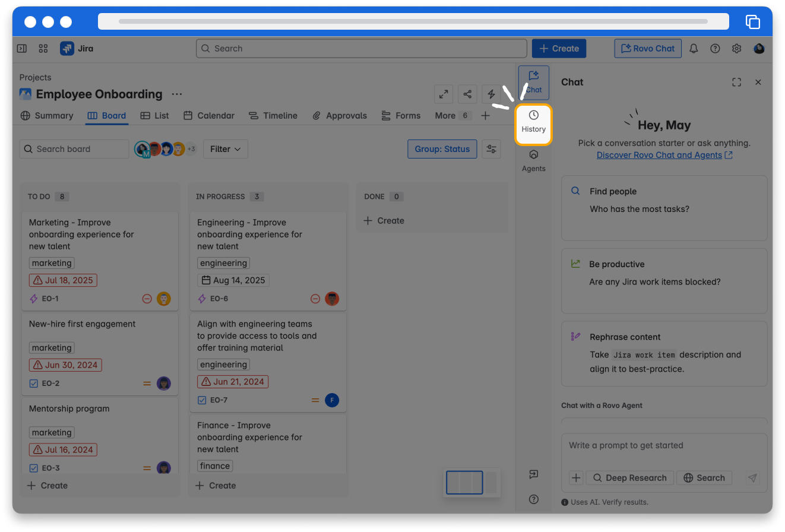Show the +3 additional assignees

(191, 149)
